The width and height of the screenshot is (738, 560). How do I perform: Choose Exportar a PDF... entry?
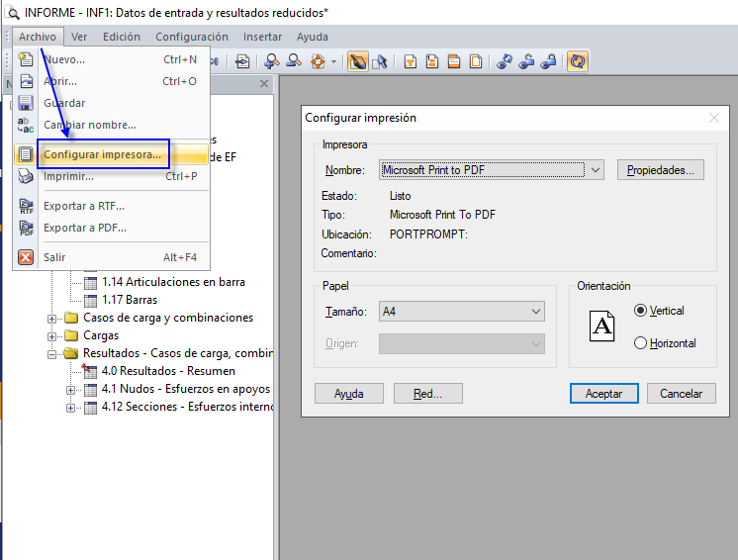pyautogui.click(x=111, y=228)
